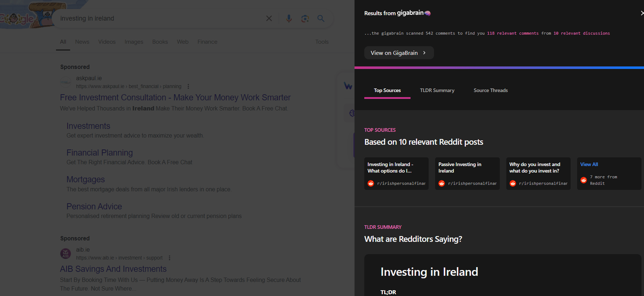Viewport: 644px width, 296px height.
Task: Switch to the Source Threads tab
Action: click(x=491, y=90)
